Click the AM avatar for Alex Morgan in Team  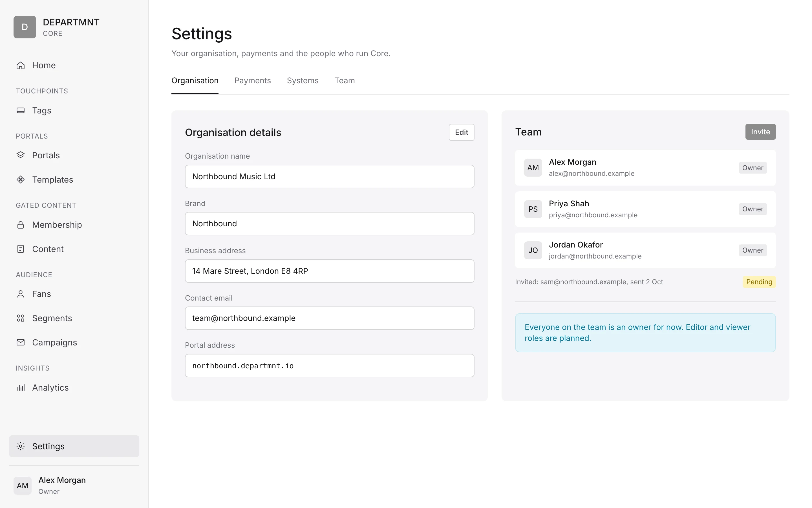tap(533, 168)
